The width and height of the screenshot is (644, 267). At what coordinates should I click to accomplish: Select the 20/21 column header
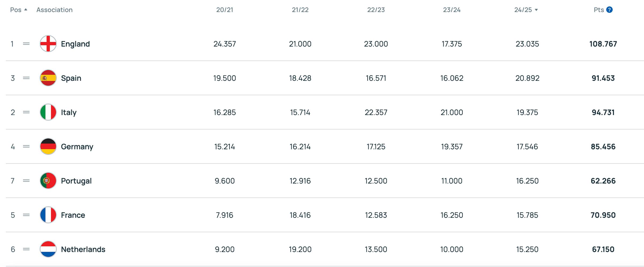click(x=224, y=10)
